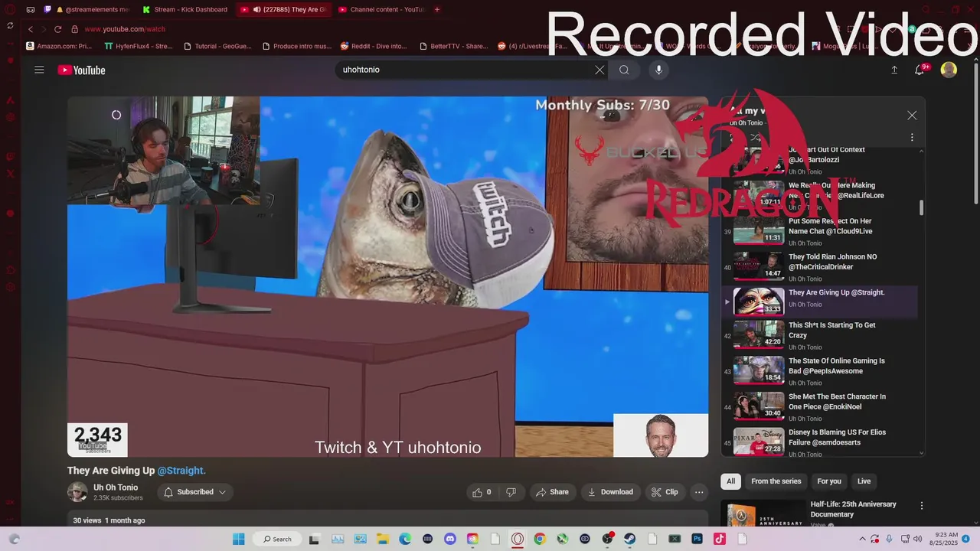980x551 pixels.
Task: Open a new browser tab
Action: [x=437, y=9]
